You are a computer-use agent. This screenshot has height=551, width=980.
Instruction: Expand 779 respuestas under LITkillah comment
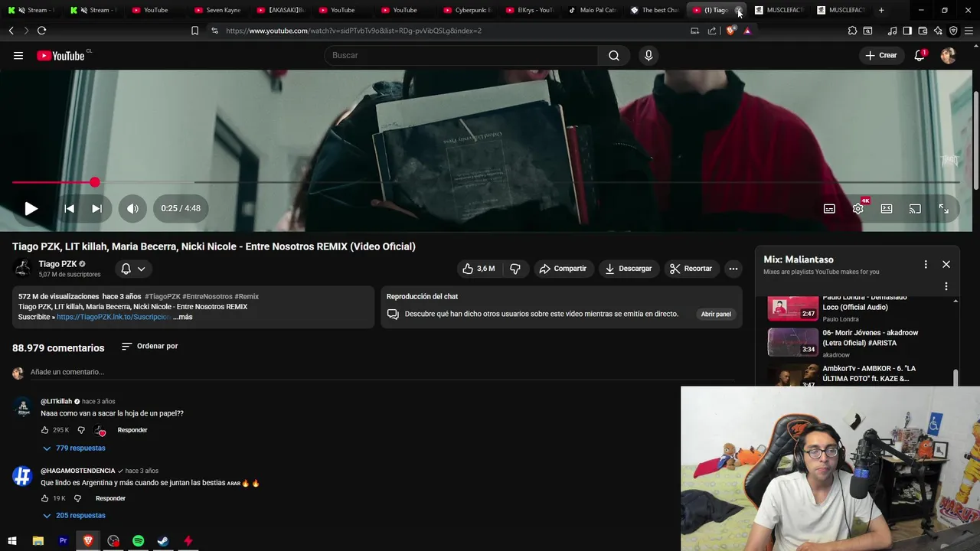[74, 448]
